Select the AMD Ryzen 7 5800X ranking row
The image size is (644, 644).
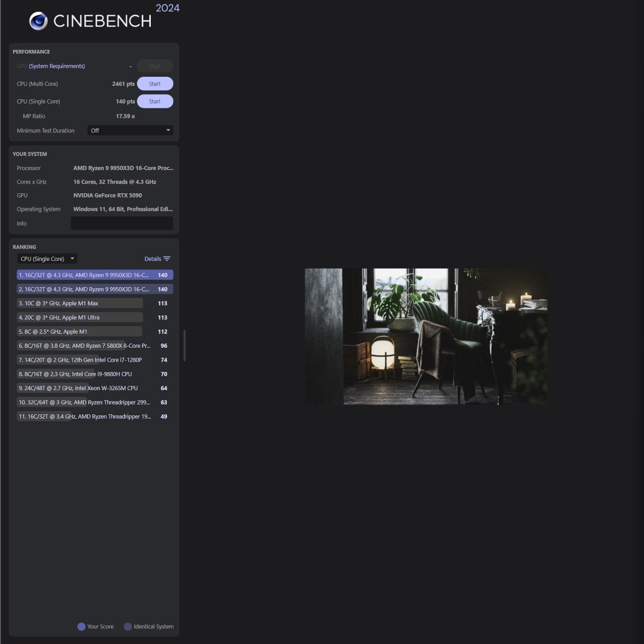click(94, 346)
